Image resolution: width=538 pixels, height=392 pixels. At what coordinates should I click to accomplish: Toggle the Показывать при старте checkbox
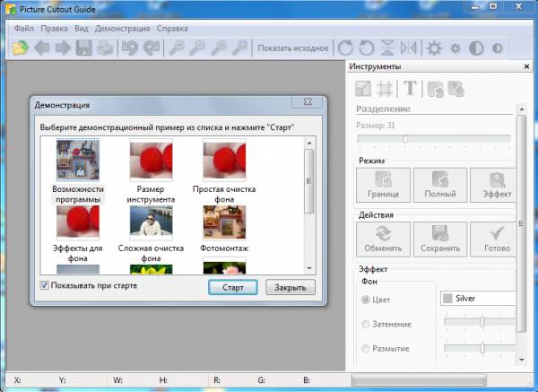(x=44, y=285)
